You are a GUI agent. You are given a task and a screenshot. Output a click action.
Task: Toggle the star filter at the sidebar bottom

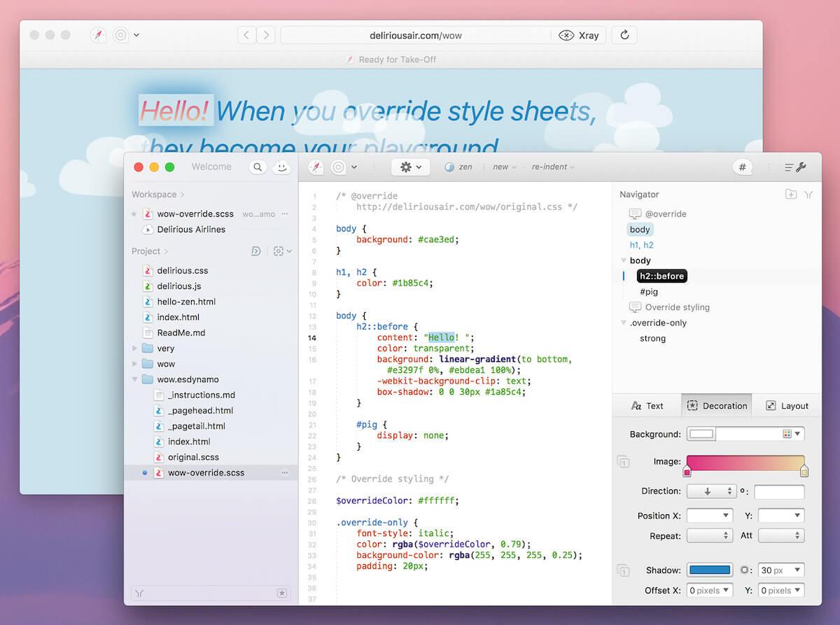282,593
